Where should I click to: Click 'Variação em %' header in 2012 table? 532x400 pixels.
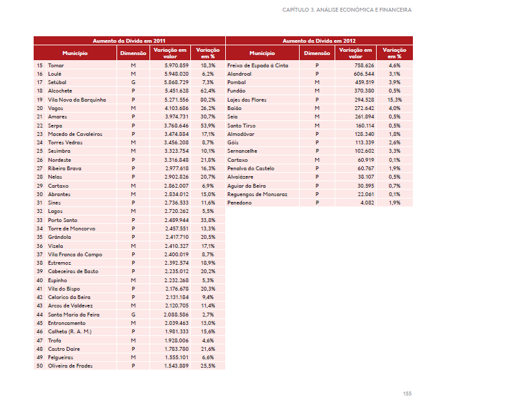pos(394,52)
